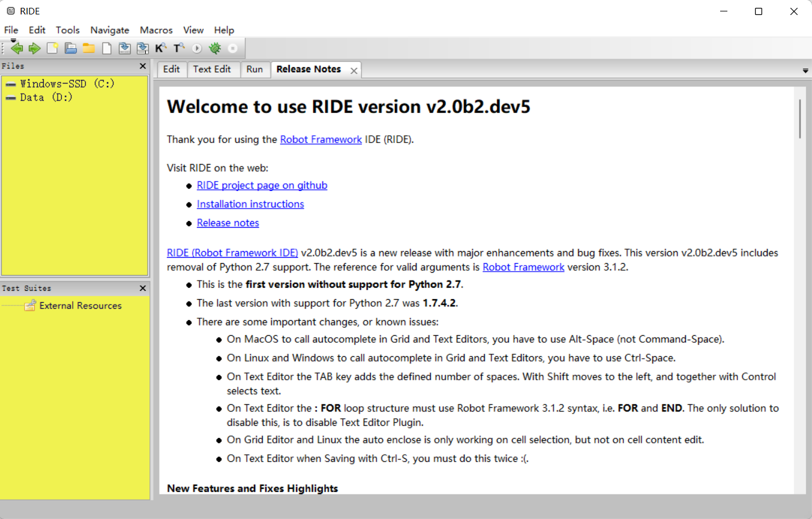Open the tab overflow dropdown arrow
The image size is (812, 519).
click(x=805, y=70)
